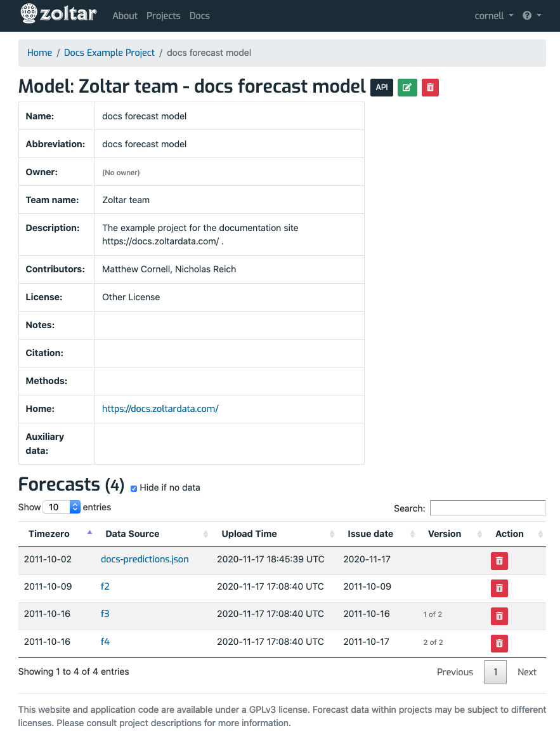The width and height of the screenshot is (560, 735).
Task: Click the green edit model icon
Action: (407, 88)
